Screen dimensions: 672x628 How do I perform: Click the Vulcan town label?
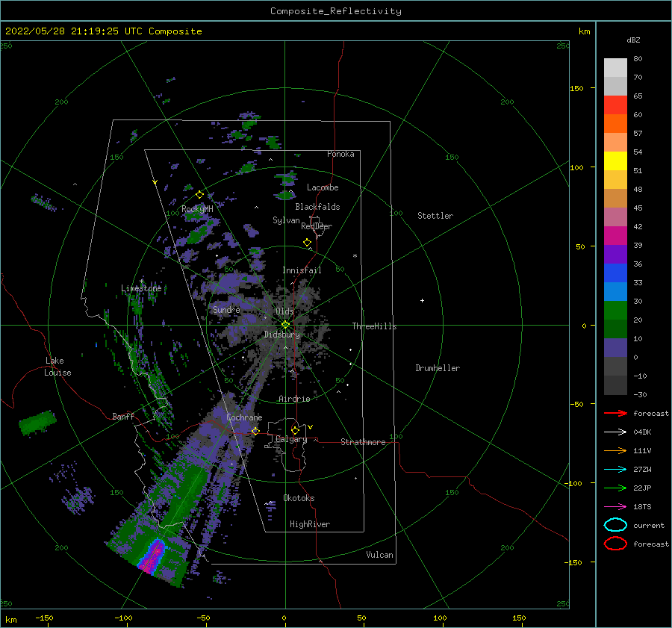(380, 555)
